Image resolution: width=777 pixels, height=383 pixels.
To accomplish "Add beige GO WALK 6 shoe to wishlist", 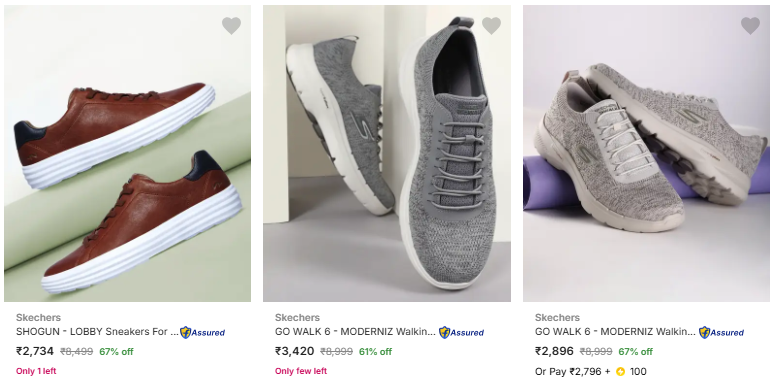I will [x=750, y=25].
